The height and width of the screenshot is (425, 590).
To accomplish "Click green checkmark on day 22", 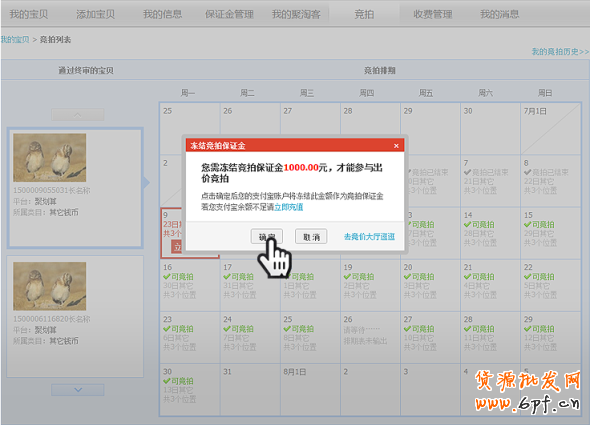I will pyautogui.click(x=528, y=277).
